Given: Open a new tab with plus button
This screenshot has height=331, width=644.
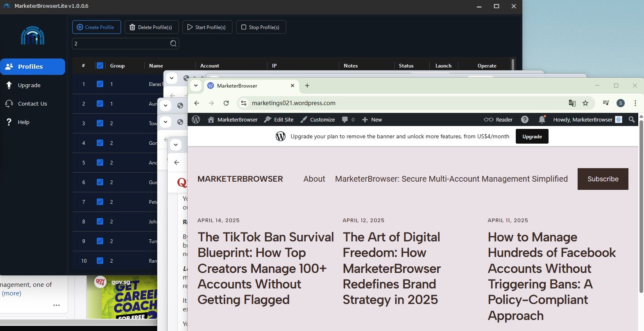Looking at the screenshot, I should coord(307,86).
